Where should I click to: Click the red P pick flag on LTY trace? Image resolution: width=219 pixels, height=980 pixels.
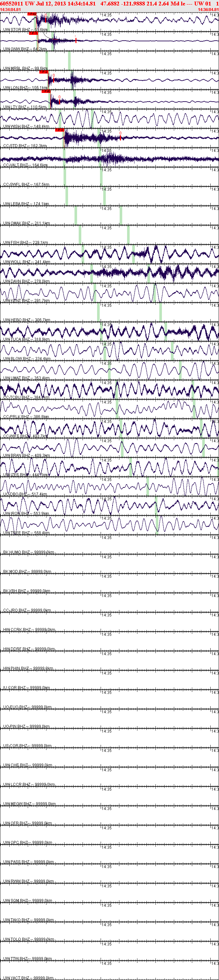coord(46,91)
